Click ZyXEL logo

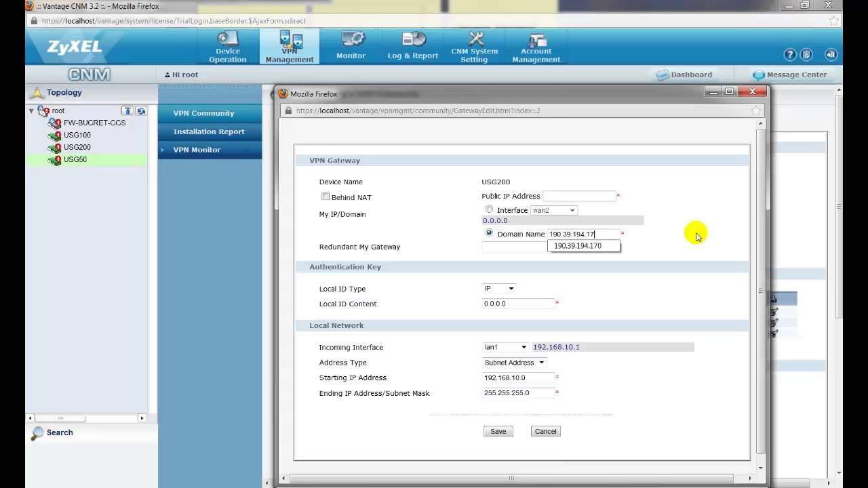coord(75,47)
